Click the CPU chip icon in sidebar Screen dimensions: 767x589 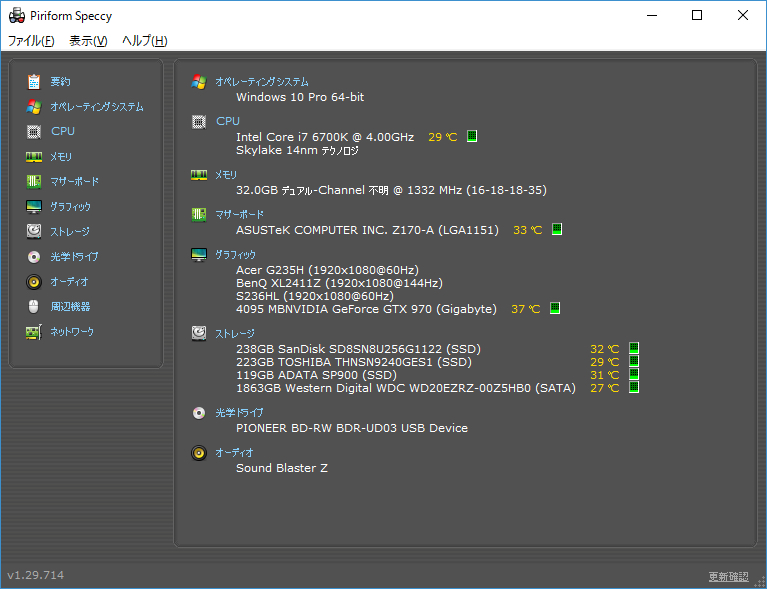[34, 132]
